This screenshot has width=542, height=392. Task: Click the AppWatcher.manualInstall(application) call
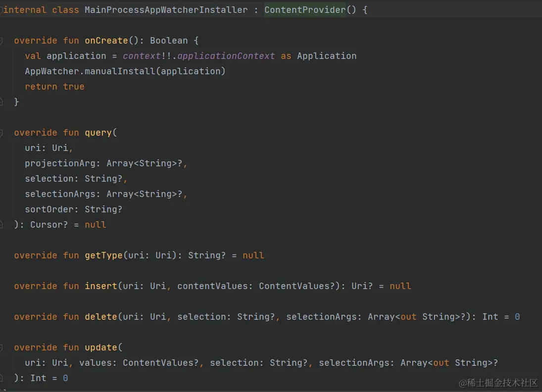click(125, 71)
